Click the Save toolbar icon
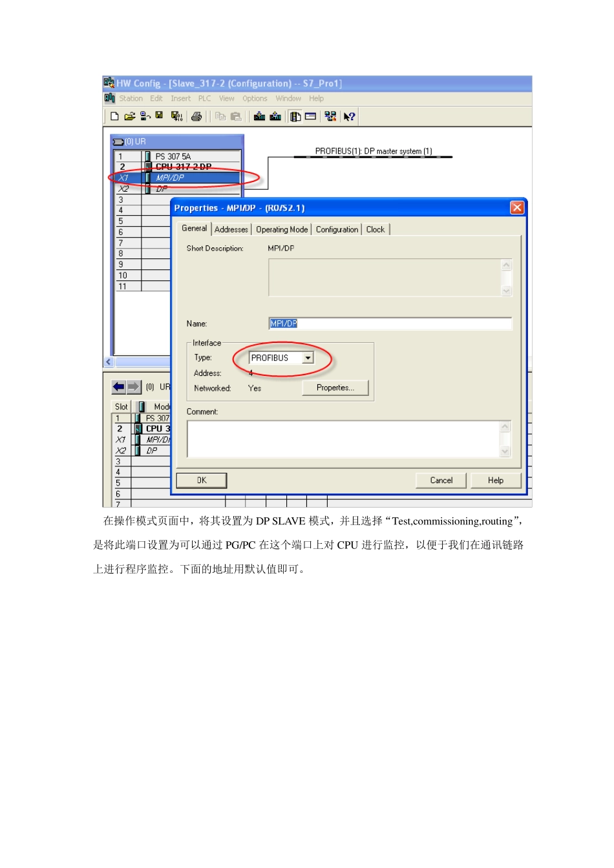 coord(159,116)
